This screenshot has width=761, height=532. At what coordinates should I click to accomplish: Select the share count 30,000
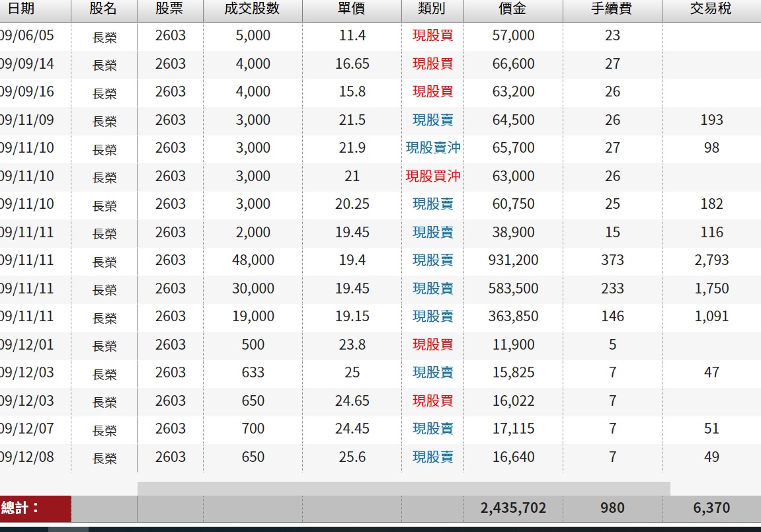[253, 289]
